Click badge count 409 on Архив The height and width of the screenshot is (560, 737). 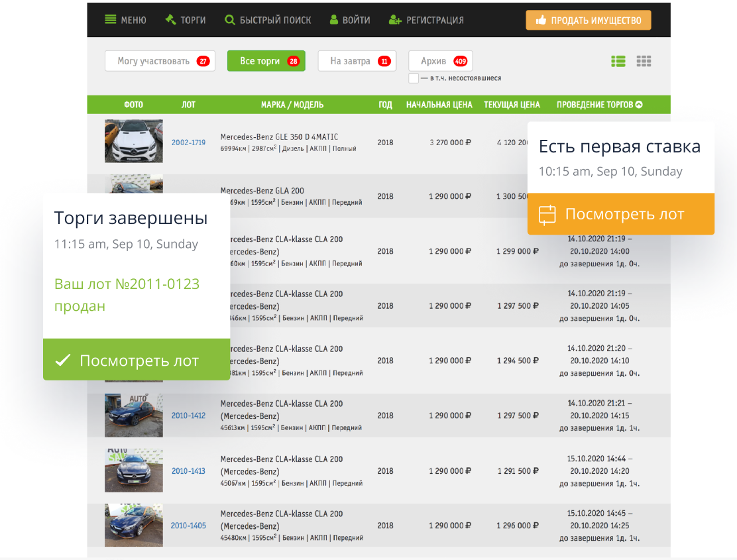(460, 61)
